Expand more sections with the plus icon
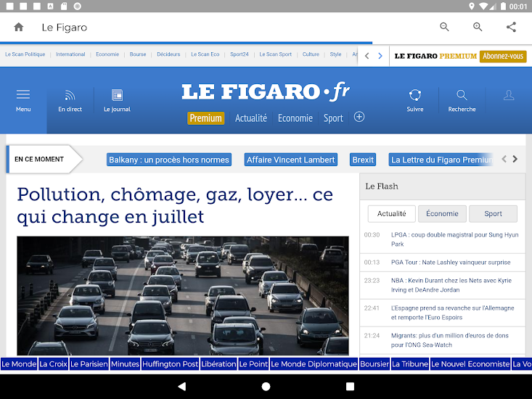This screenshot has height=399, width=532. tap(359, 117)
